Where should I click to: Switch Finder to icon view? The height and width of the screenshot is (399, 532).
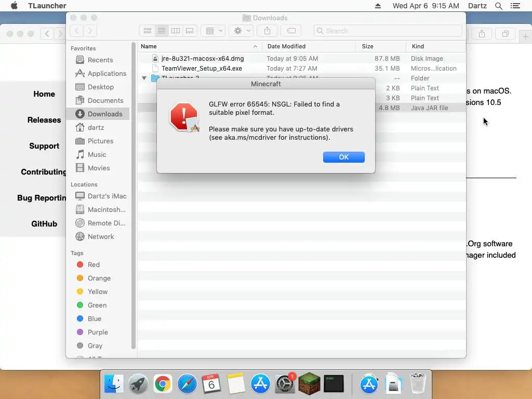tap(147, 31)
